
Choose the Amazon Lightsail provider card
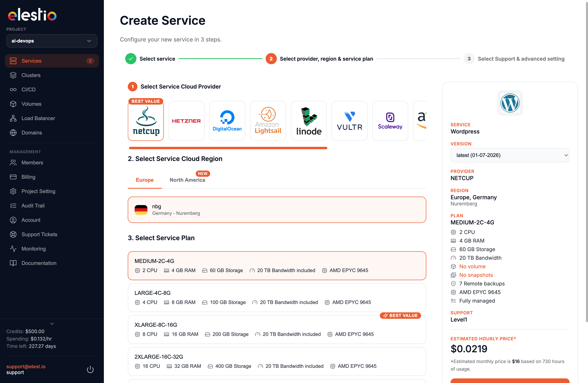pyautogui.click(x=268, y=121)
